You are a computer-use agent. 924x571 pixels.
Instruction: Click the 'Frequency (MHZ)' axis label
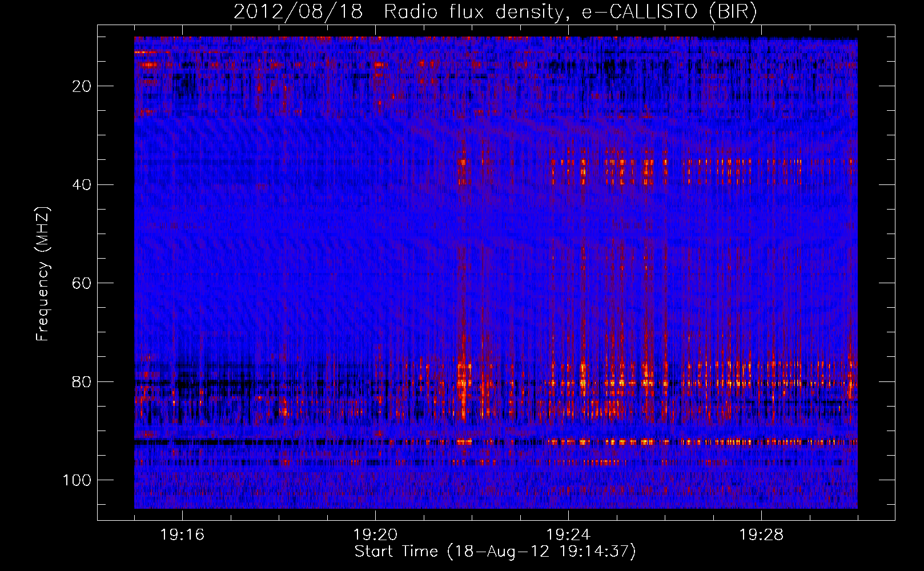[43, 274]
